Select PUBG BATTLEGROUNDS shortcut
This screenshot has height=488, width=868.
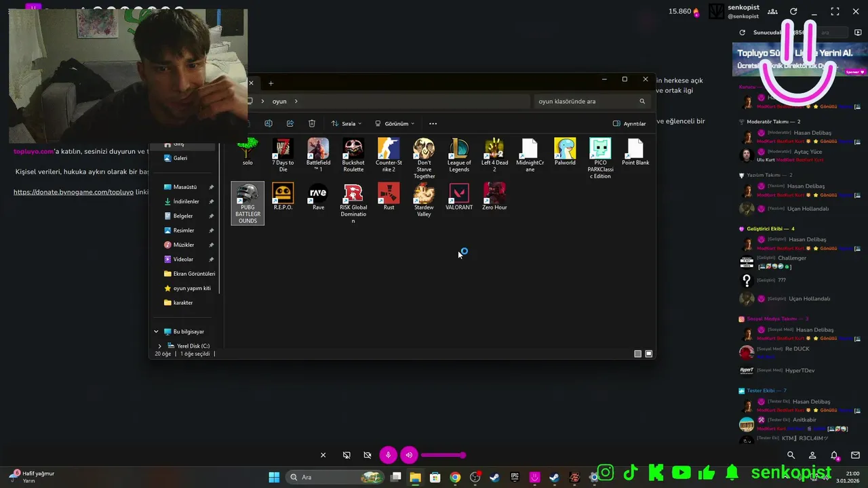coord(248,203)
